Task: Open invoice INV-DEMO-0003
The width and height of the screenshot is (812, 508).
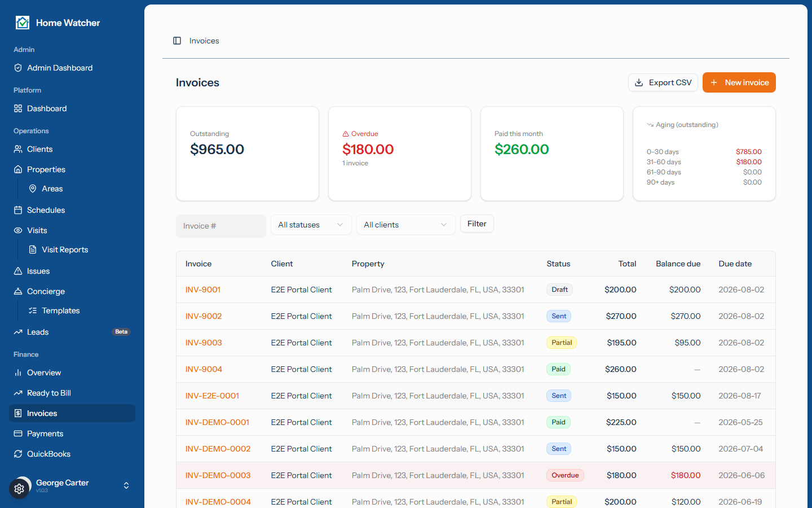Action: click(218, 475)
